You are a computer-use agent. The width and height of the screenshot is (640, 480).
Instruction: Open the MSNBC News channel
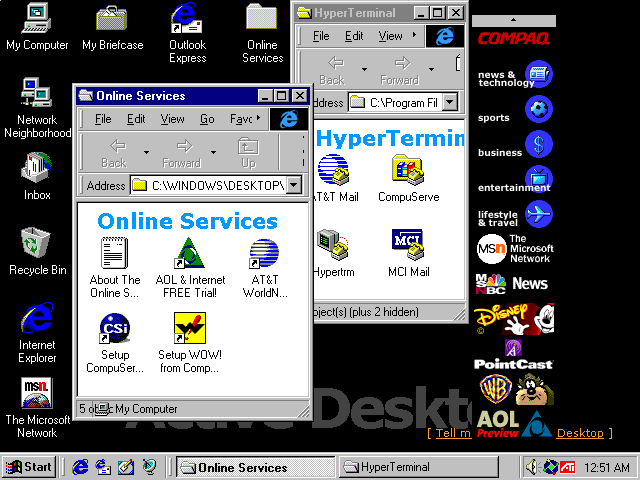tap(512, 284)
